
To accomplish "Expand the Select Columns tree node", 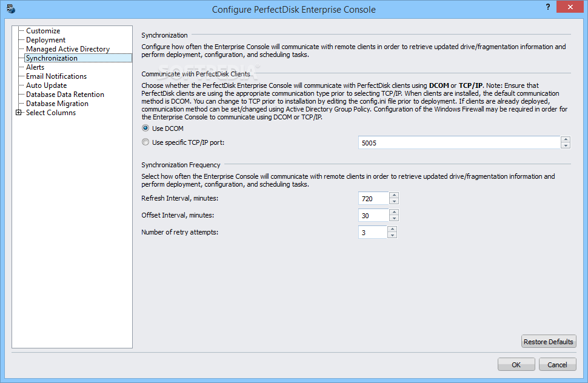I will click(18, 113).
